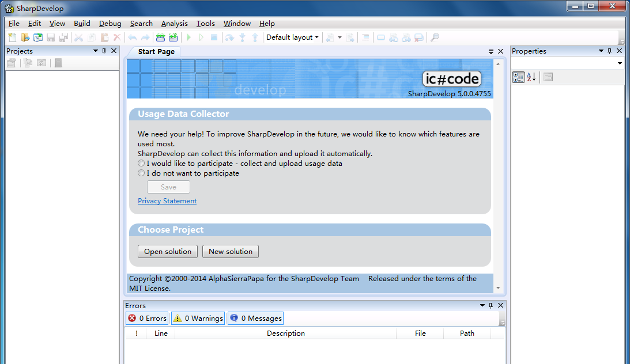This screenshot has height=364, width=630.
Task: Open the Search panel via magnifier icon
Action: pyautogui.click(x=435, y=37)
